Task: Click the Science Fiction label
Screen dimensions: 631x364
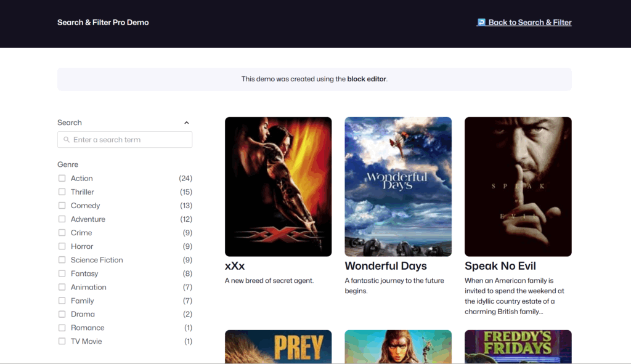Action: tap(97, 260)
